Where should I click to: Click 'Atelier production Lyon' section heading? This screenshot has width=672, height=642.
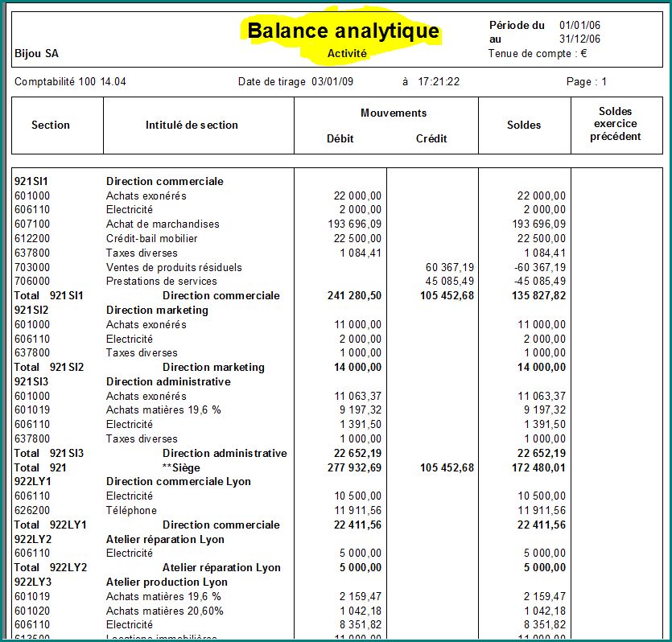tap(167, 582)
